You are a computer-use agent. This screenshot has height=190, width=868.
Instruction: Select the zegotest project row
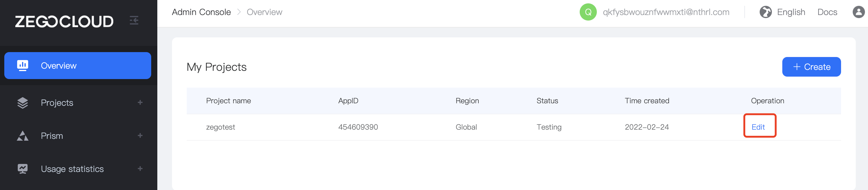(221, 127)
